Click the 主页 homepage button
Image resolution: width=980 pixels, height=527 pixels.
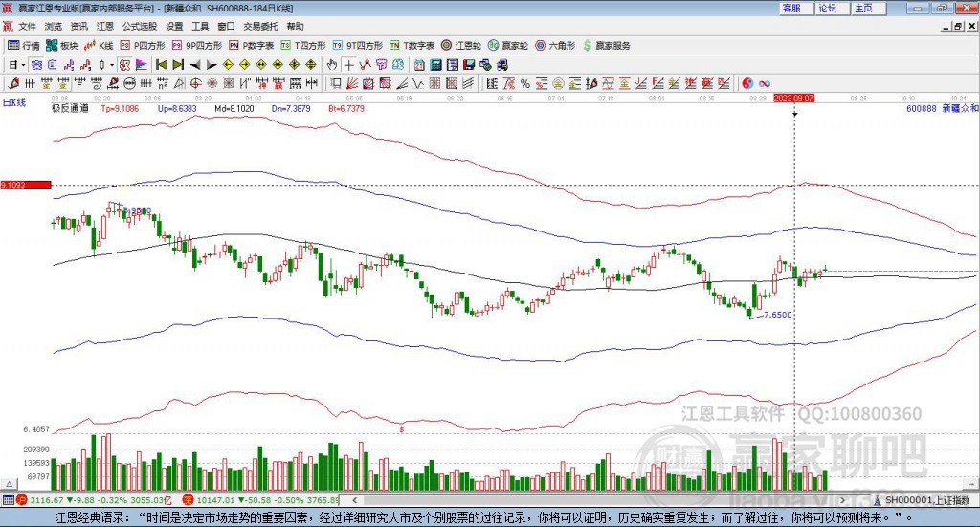click(x=868, y=8)
